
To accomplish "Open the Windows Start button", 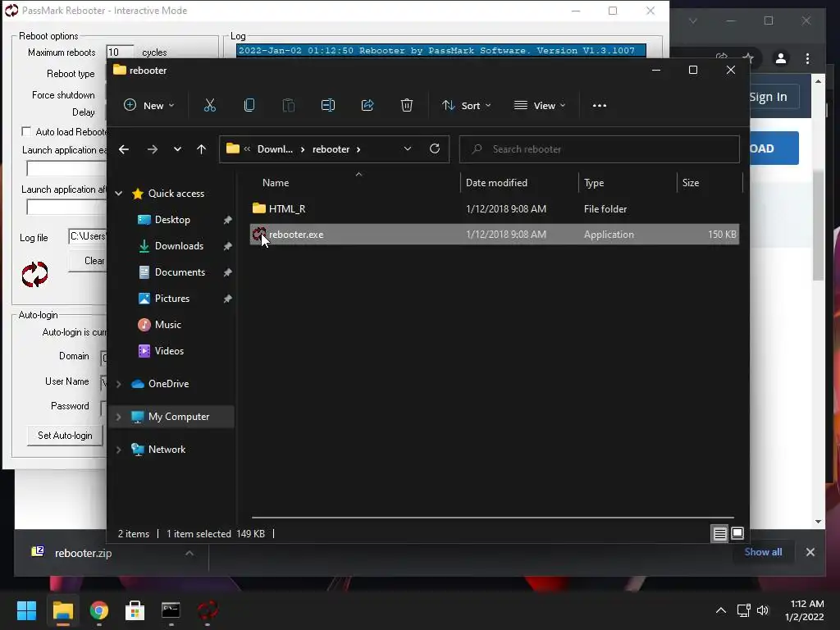I will [x=26, y=610].
